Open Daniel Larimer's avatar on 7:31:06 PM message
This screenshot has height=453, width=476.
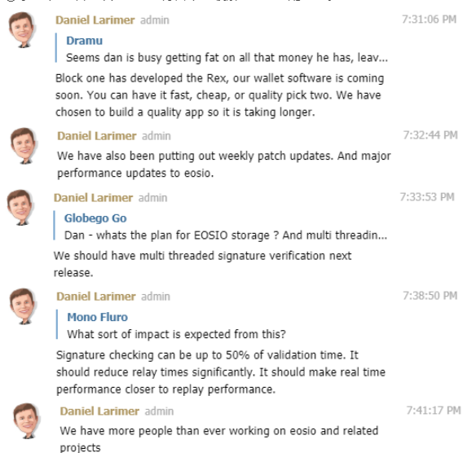click(x=22, y=29)
